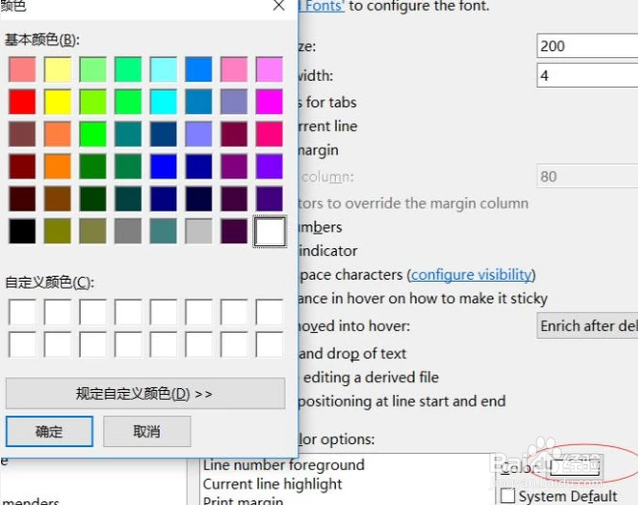This screenshot has height=505, width=638.
Task: Pick the teal swatch in bottom row
Action: point(163,231)
